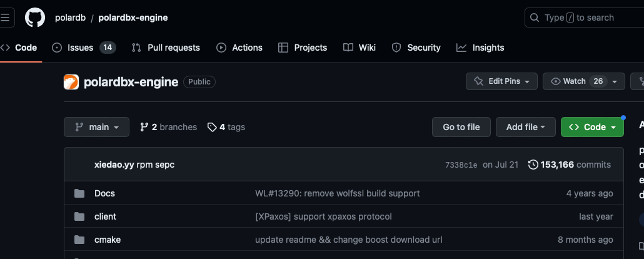Click the last year timestamp

coord(596,216)
